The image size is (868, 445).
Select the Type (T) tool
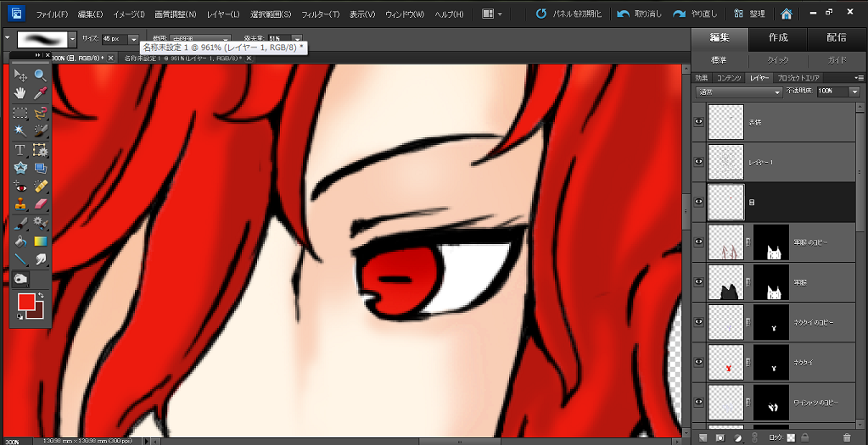tap(20, 150)
